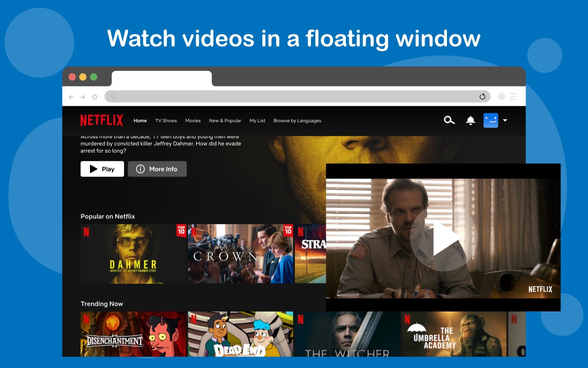Click the white Play button
This screenshot has height=368, width=588.
(102, 169)
